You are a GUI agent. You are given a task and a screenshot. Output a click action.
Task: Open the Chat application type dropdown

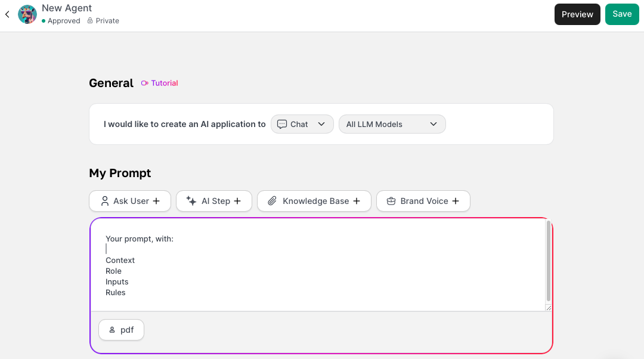(x=302, y=124)
